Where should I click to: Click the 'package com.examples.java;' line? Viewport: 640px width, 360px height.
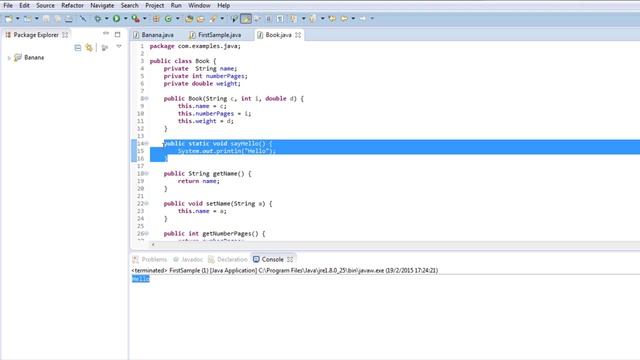click(x=195, y=46)
